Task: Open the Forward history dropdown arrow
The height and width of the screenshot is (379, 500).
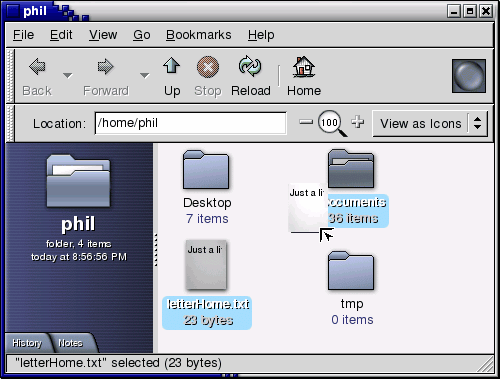Action: [x=144, y=76]
